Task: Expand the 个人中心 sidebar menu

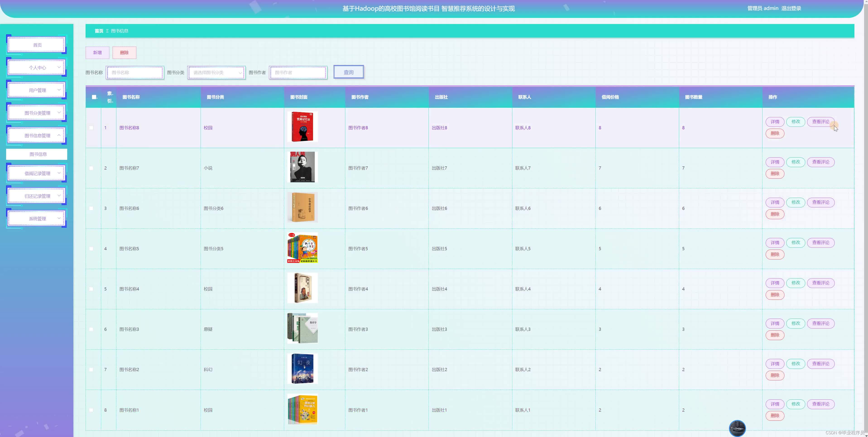Action: point(37,67)
